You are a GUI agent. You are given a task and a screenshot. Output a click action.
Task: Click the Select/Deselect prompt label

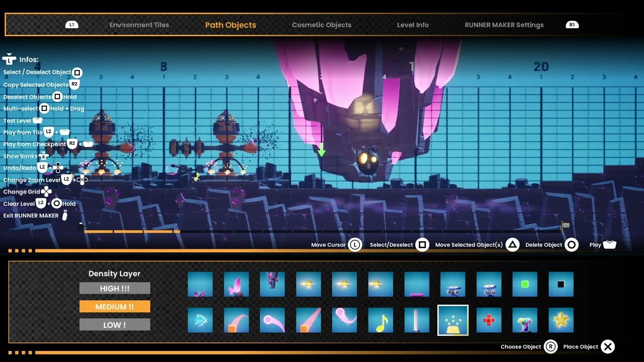[391, 245]
